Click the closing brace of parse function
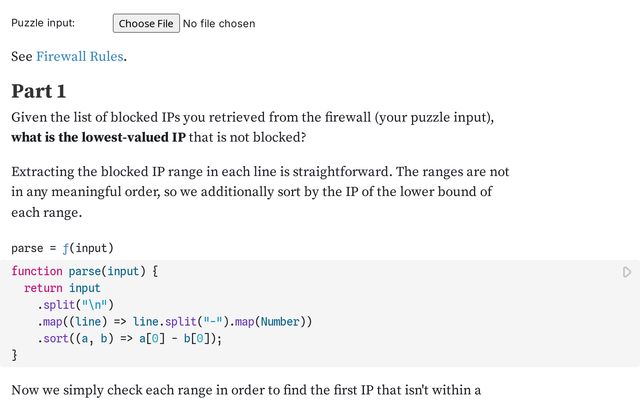This screenshot has width=640, height=400. pyautogui.click(x=14, y=355)
